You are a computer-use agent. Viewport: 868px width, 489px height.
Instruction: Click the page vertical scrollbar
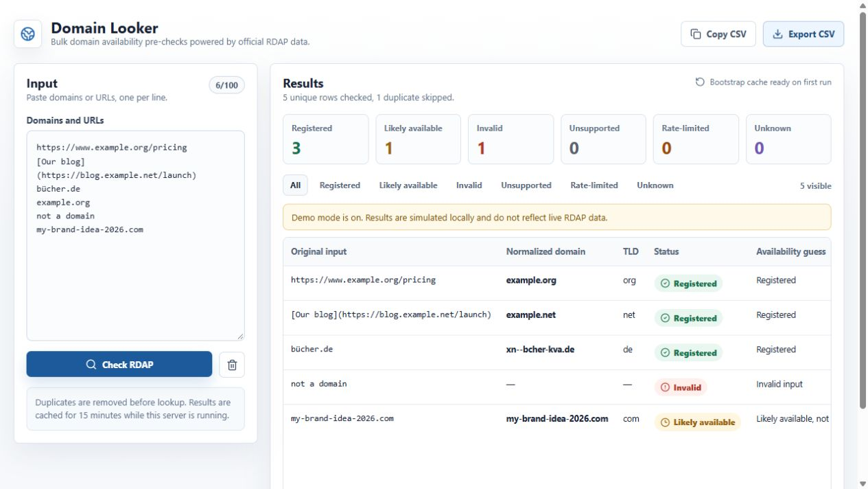(863, 210)
